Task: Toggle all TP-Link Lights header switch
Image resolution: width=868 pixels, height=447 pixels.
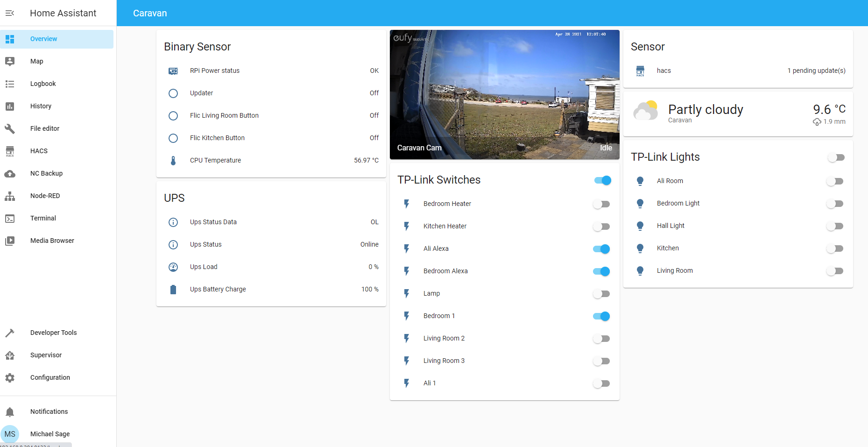Action: [836, 157]
